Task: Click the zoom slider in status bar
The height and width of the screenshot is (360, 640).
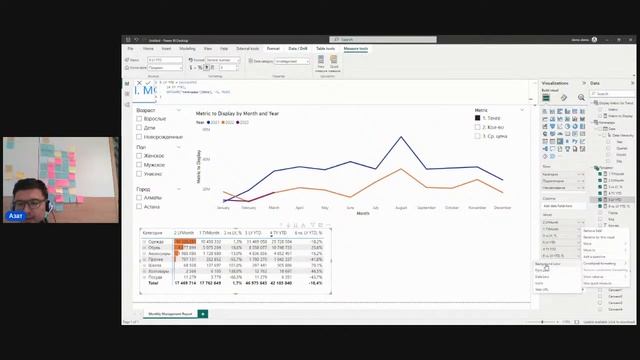Action: (542, 322)
